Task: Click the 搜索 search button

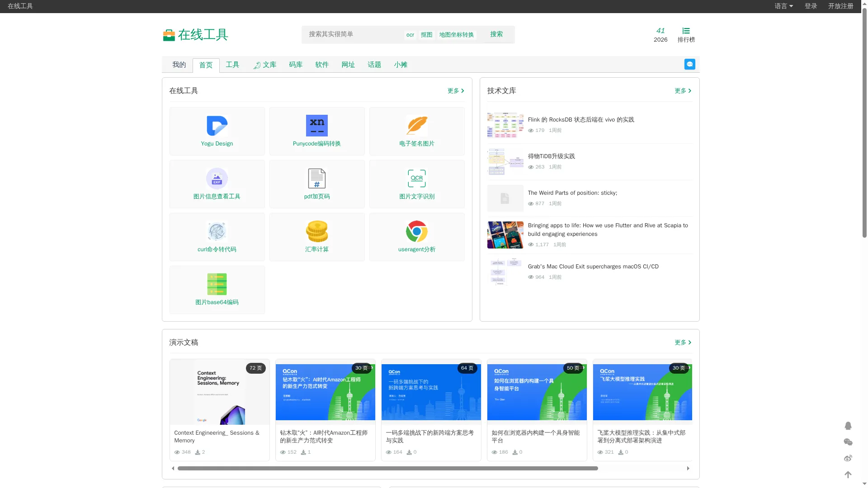Action: click(496, 34)
